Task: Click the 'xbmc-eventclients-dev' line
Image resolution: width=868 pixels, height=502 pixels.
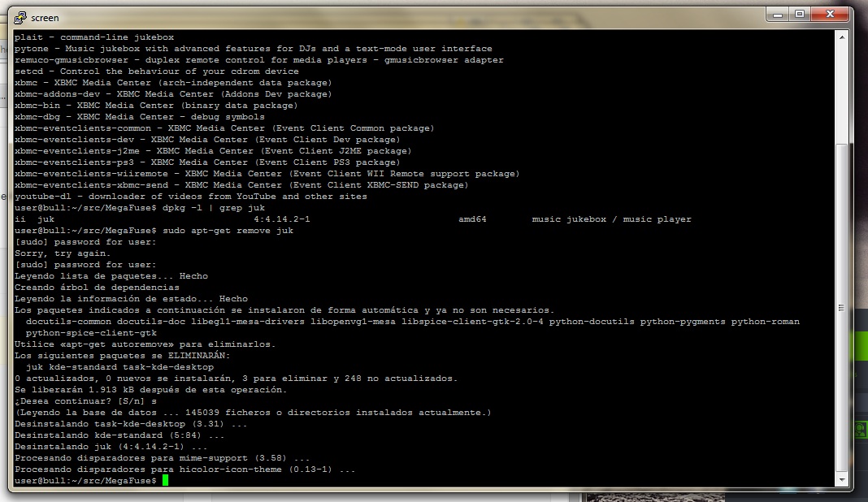Action: point(207,140)
